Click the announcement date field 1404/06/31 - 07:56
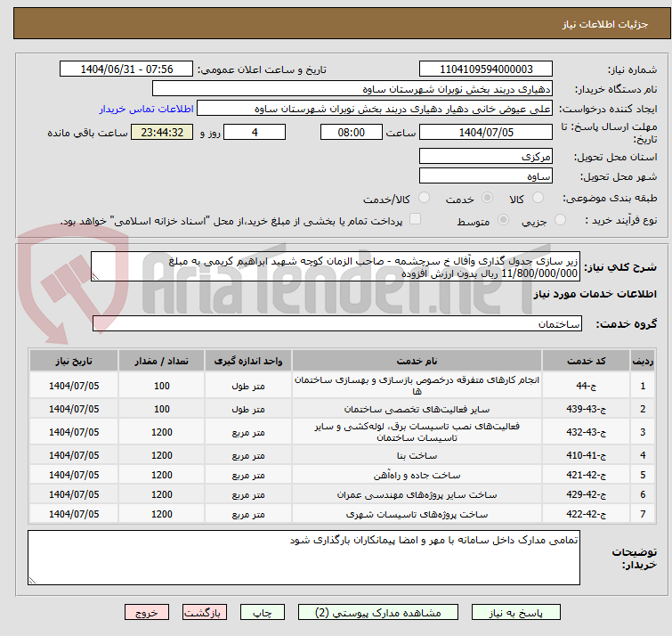Viewport: 672px width, 636px height. [x=126, y=69]
